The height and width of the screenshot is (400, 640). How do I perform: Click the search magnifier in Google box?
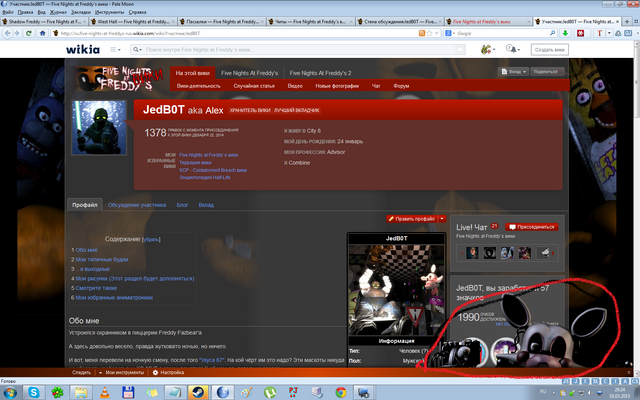click(x=553, y=33)
